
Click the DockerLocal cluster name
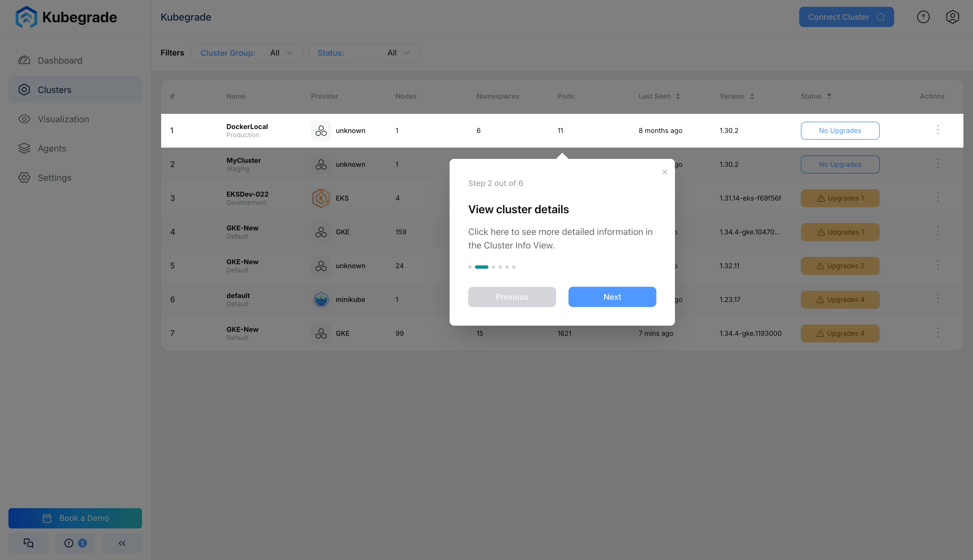pos(247,126)
